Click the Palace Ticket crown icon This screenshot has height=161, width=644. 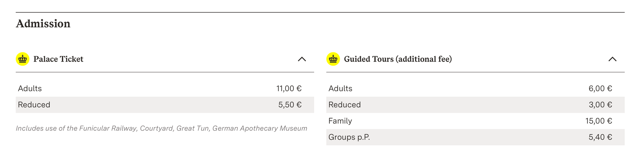click(x=23, y=59)
